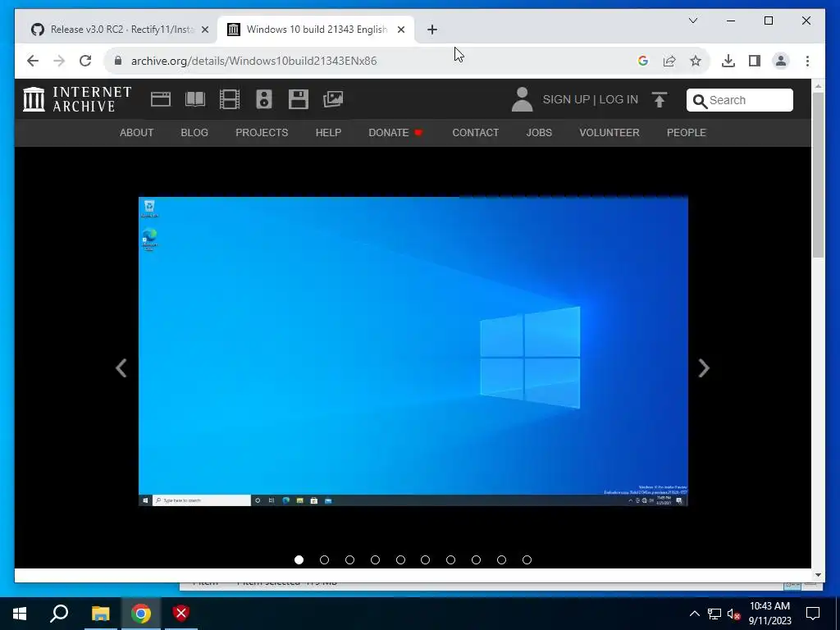Open the HELP menu item
This screenshot has width=840, height=630.
[328, 132]
